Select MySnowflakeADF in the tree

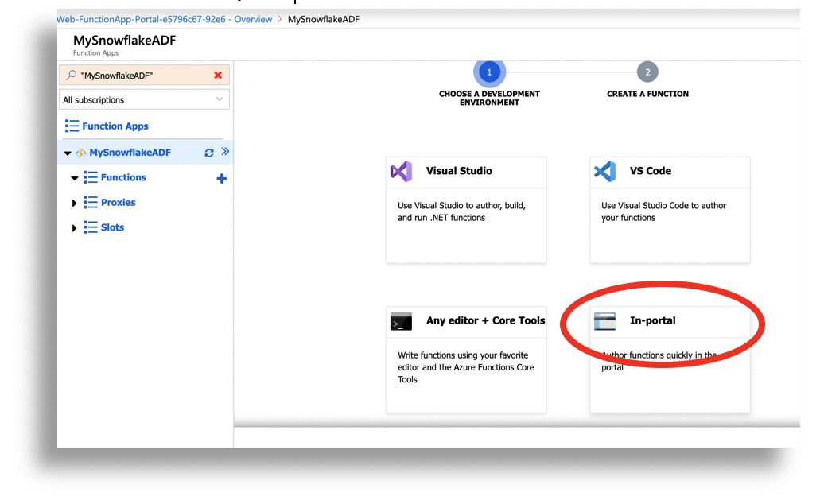[x=130, y=153]
